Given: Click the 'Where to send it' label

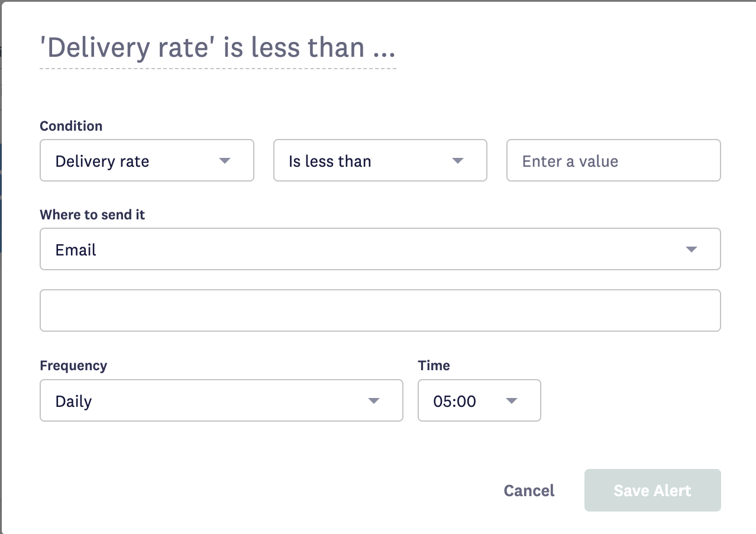Looking at the screenshot, I should point(92,215).
